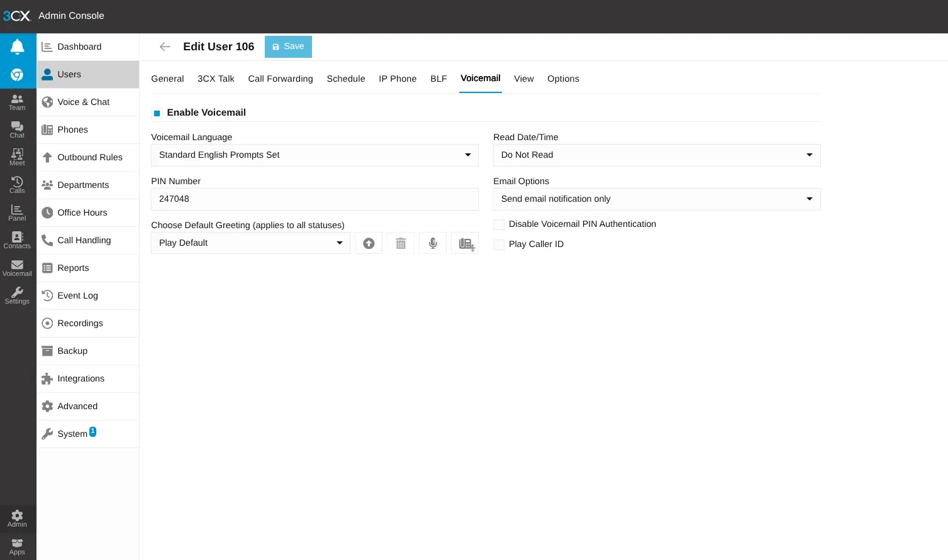Viewport: 948px width, 560px height.
Task: Record greeting from phone icon
Action: (465, 243)
